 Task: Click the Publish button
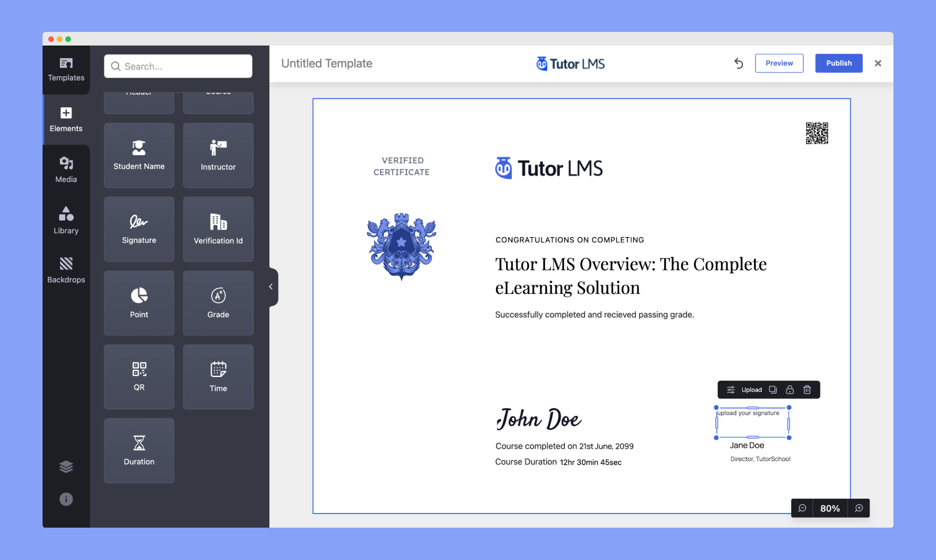coord(839,63)
